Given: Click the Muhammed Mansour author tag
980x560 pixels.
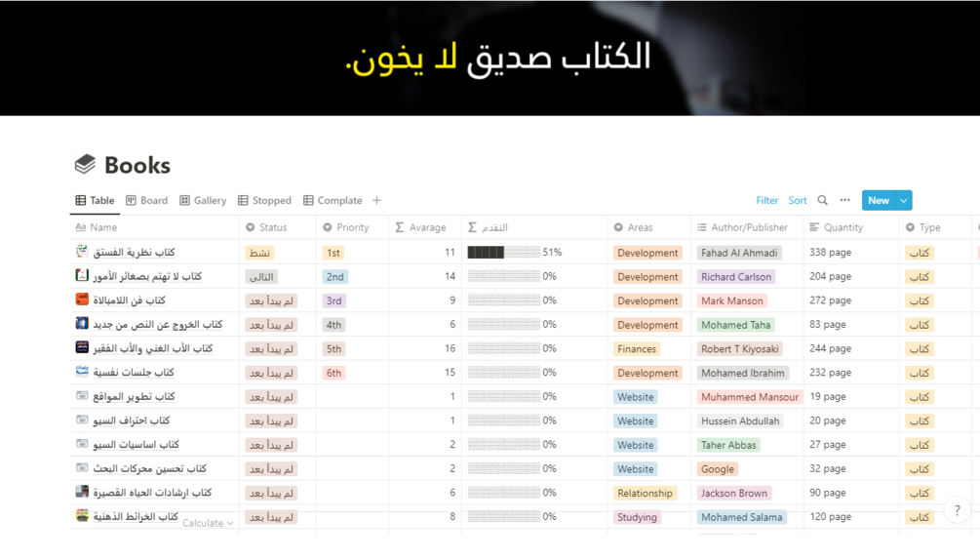Looking at the screenshot, I should (749, 397).
